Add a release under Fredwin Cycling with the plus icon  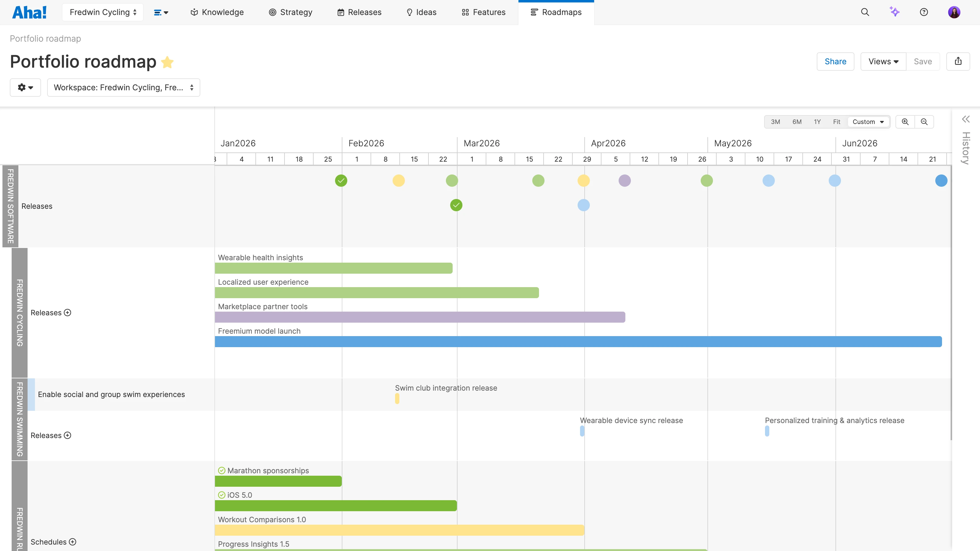coord(68,313)
